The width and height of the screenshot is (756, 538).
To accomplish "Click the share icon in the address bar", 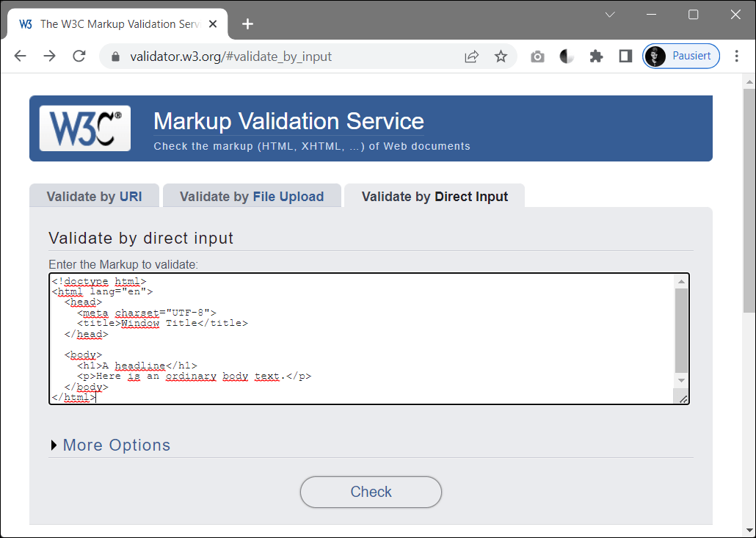I will (x=472, y=56).
